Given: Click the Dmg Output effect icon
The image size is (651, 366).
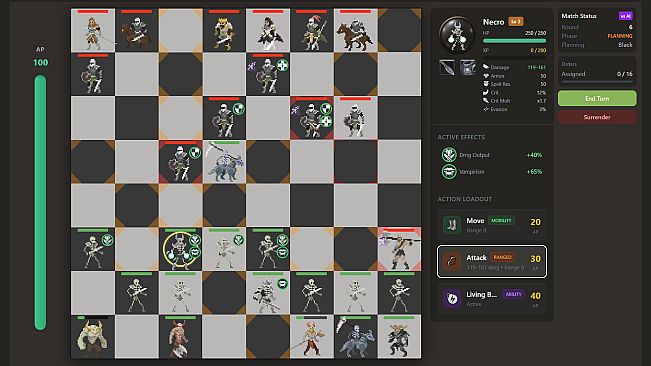Looking at the screenshot, I should [449, 155].
